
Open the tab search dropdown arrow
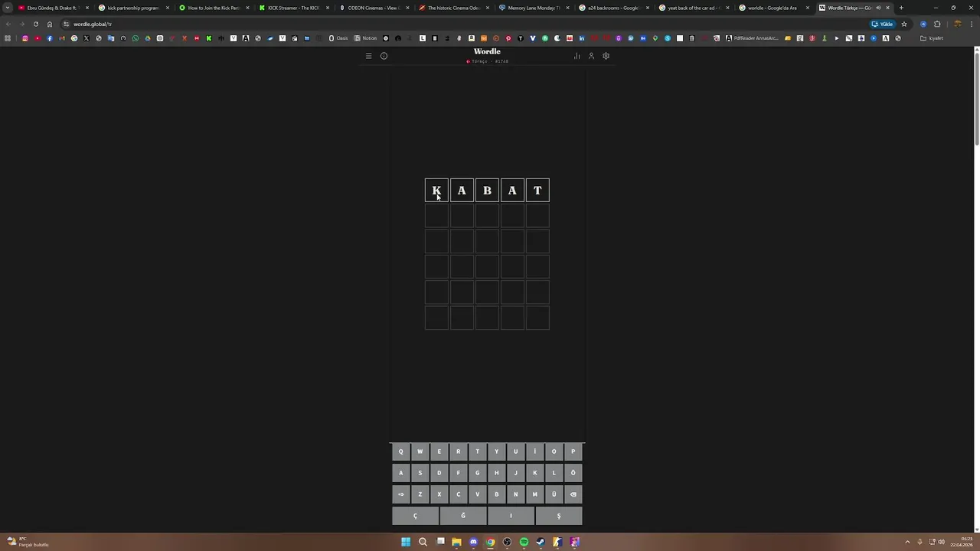8,8
